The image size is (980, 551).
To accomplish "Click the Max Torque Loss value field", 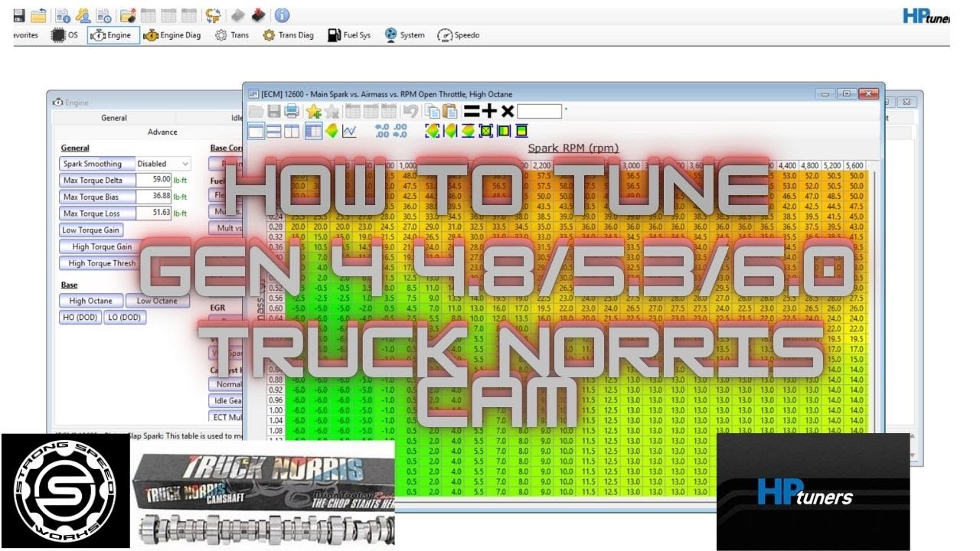I will pyautogui.click(x=154, y=214).
